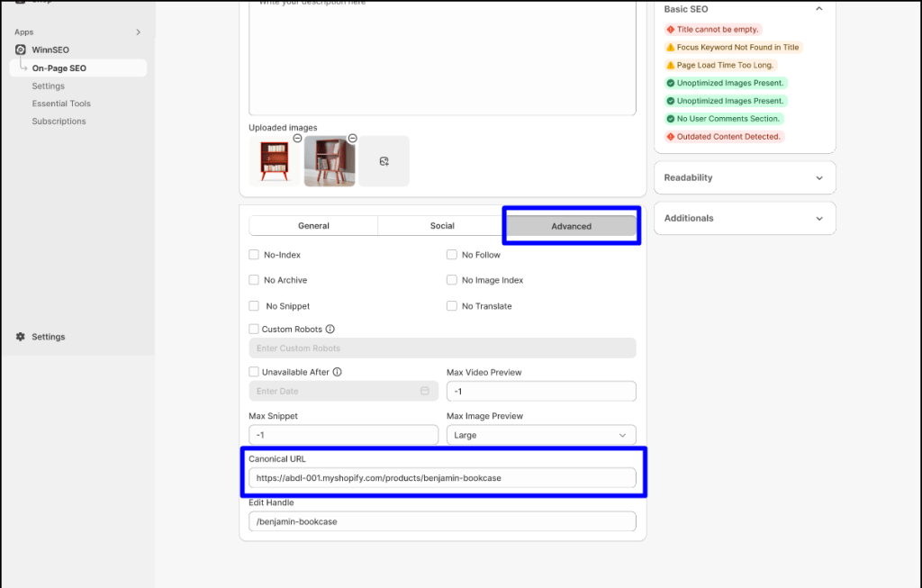Open On-Page SEO in sidebar
The image size is (922, 588).
click(x=78, y=68)
